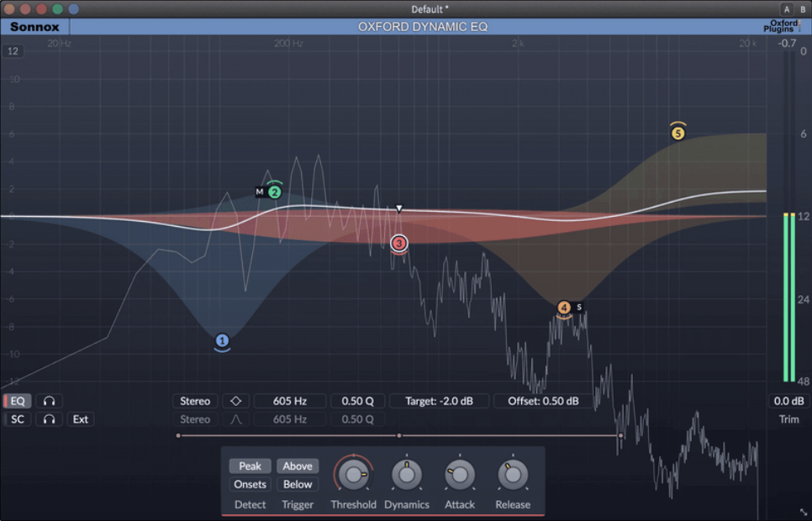The width and height of the screenshot is (812, 521).
Task: Enable the SC sidechain button
Action: pos(17,419)
